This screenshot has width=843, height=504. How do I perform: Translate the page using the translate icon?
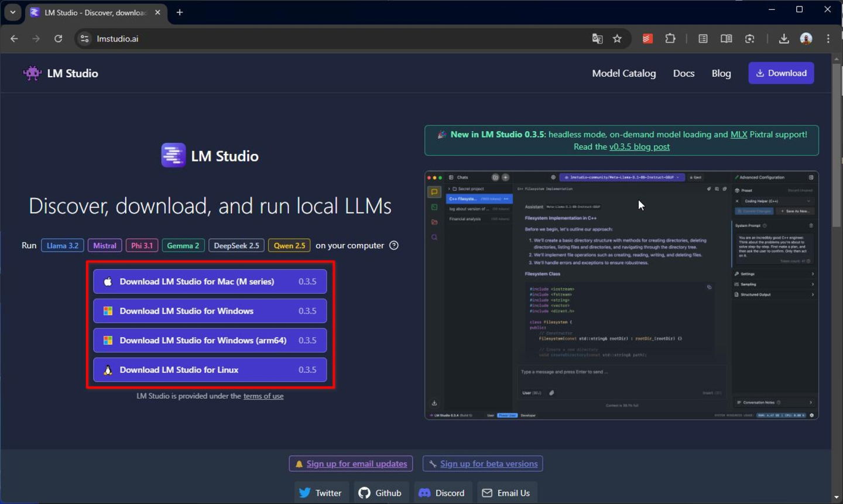(597, 38)
